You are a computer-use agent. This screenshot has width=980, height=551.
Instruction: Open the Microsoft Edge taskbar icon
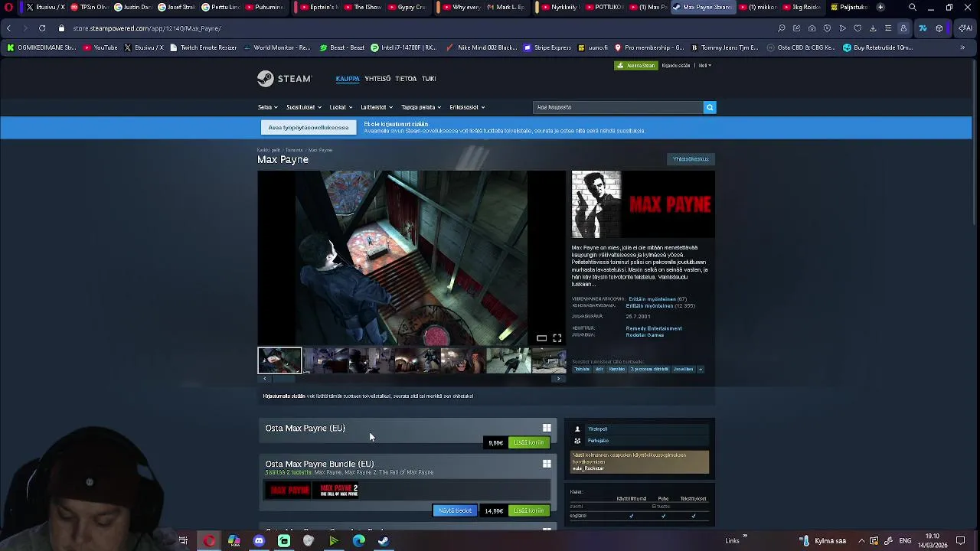click(x=358, y=541)
